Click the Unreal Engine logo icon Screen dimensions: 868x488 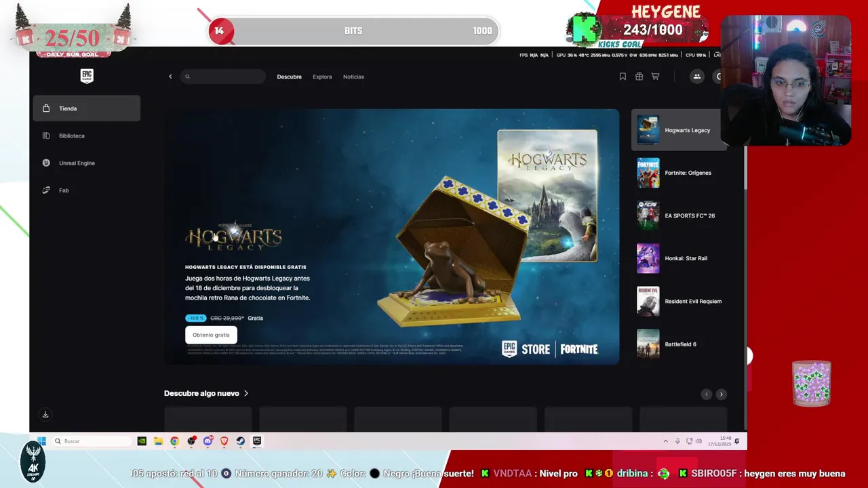(x=46, y=163)
